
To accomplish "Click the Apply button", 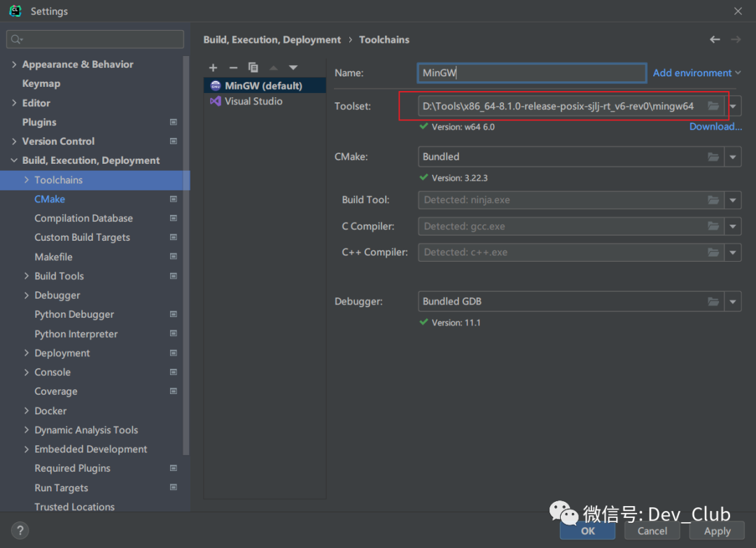I will tap(717, 531).
